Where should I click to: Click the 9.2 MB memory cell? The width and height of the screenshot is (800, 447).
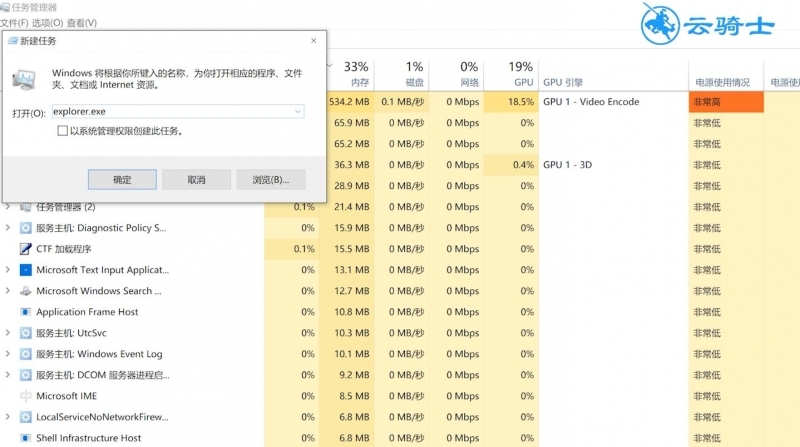pos(347,375)
